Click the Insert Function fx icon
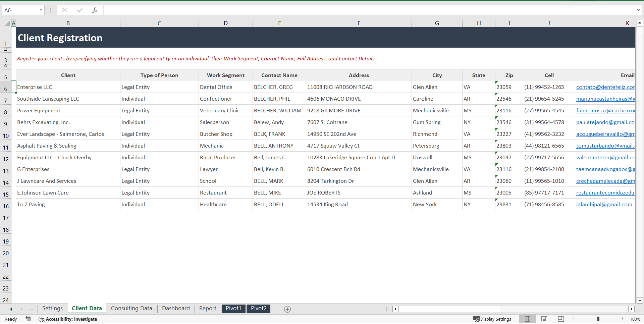Image resolution: width=644 pixels, height=324 pixels. [x=95, y=10]
